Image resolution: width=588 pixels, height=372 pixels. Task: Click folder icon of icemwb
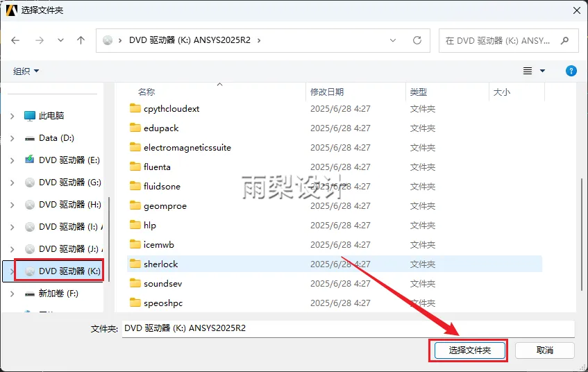click(135, 244)
